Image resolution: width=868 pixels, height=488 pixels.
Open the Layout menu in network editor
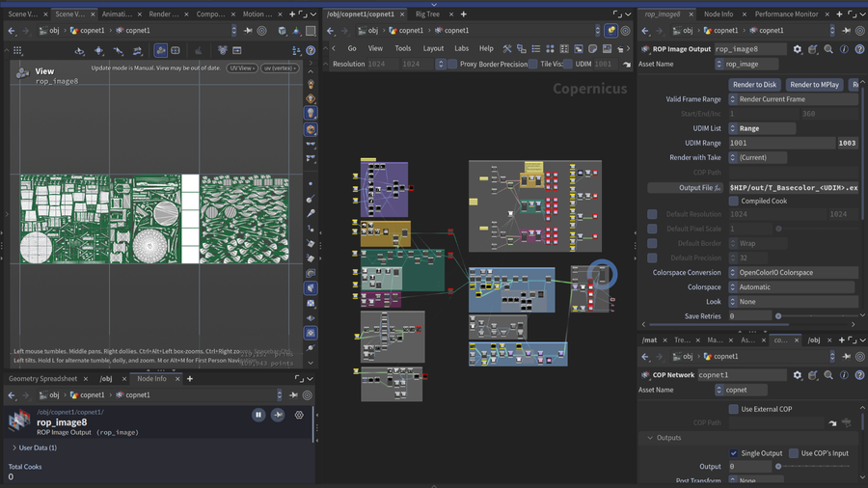[x=433, y=48]
